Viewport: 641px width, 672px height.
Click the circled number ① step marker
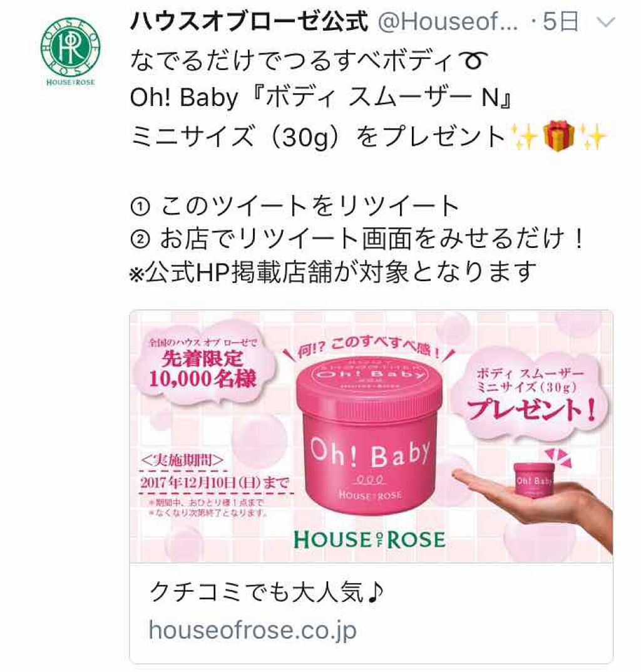[x=140, y=207]
